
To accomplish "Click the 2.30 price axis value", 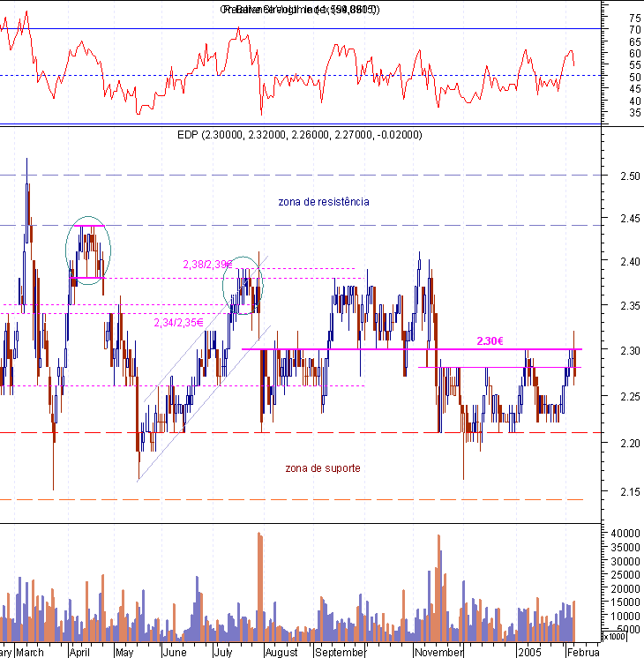I will tap(630, 350).
